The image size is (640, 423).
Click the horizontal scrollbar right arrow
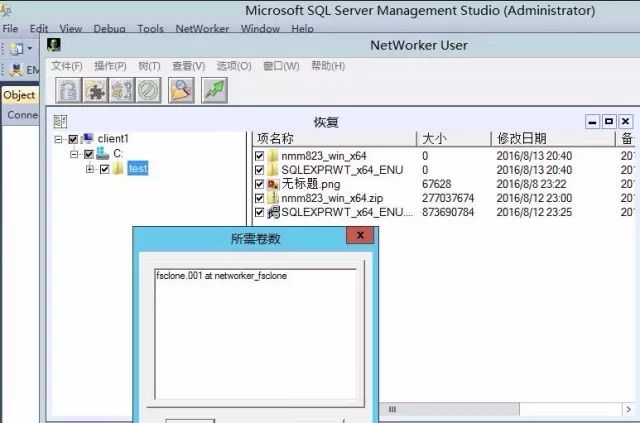point(629,409)
